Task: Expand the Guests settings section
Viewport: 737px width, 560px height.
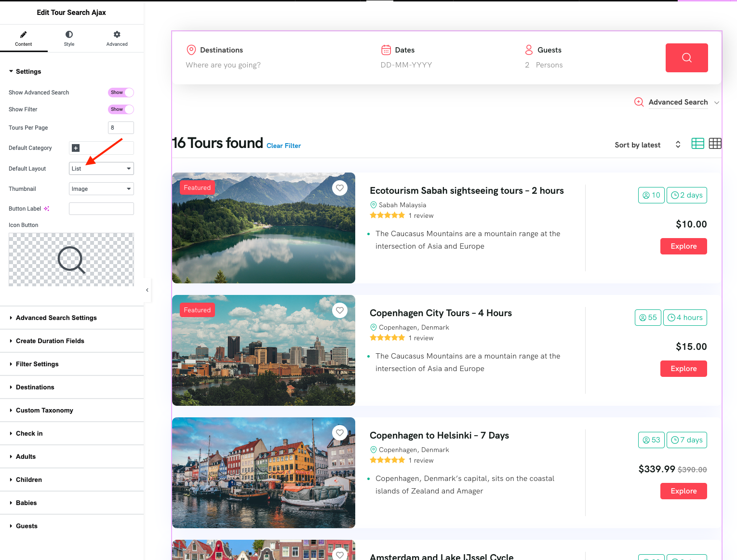Action: [72, 526]
